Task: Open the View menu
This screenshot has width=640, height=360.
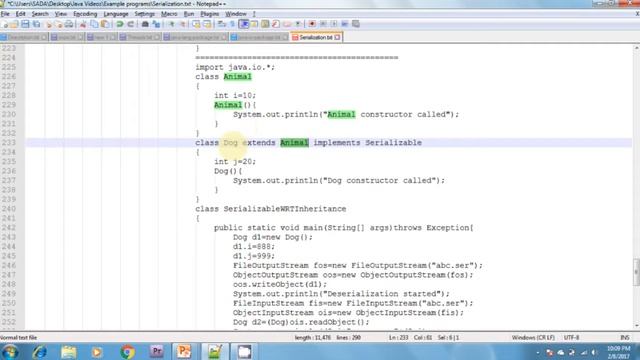Action: 61,14
